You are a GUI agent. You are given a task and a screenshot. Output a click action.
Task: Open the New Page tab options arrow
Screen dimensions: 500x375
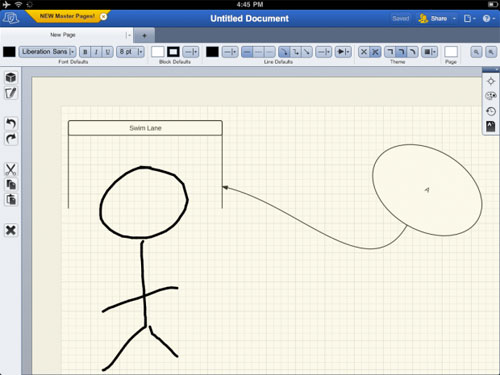(128, 35)
